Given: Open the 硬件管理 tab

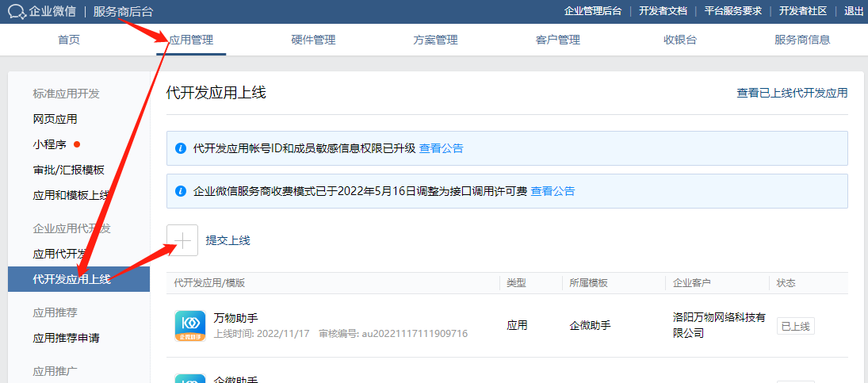Looking at the screenshot, I should [313, 40].
